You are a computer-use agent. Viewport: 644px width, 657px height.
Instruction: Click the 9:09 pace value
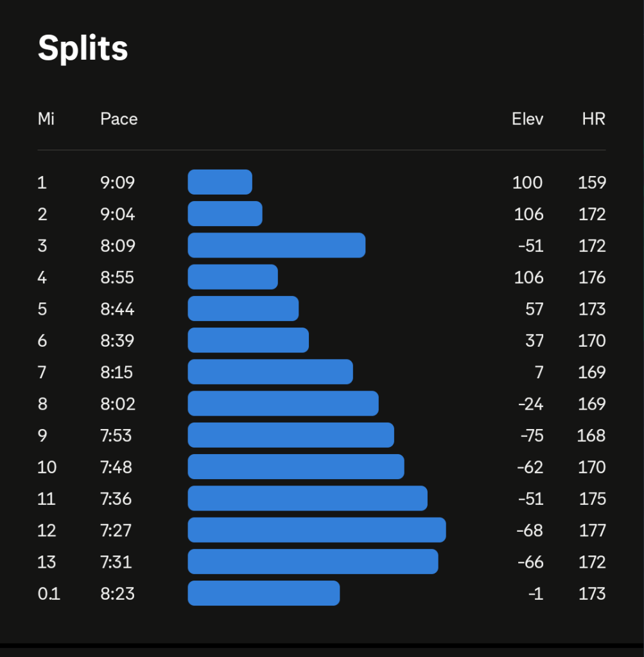pos(117,182)
